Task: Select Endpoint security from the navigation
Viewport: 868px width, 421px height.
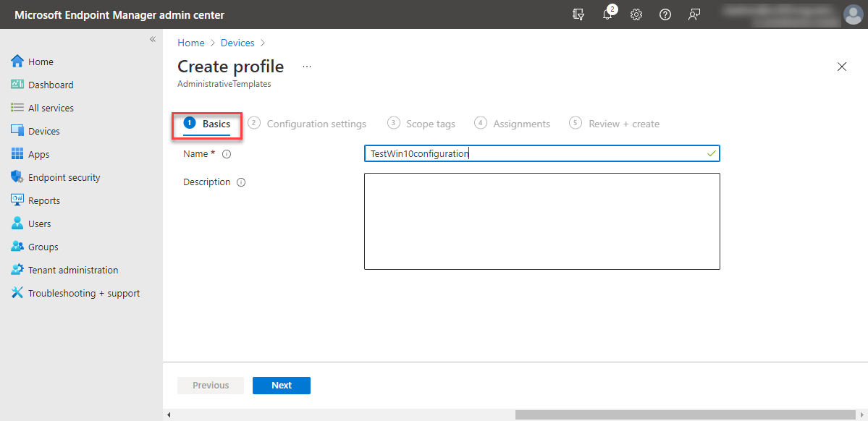Action: 65,177
